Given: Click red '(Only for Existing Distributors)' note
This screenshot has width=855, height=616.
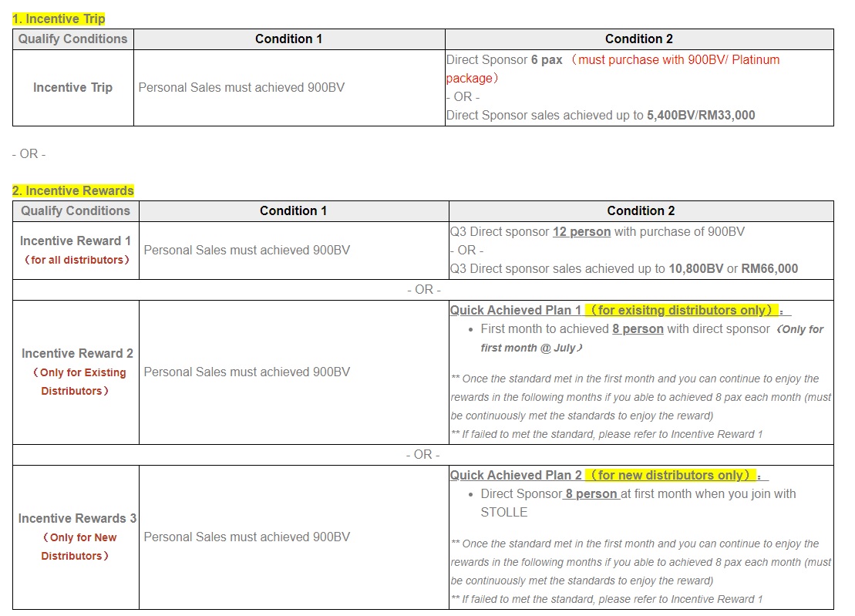Looking at the screenshot, I should 79,382.
